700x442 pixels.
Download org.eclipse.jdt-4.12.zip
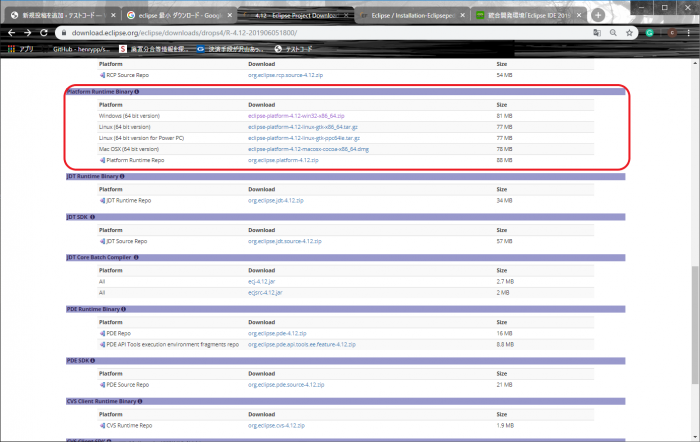(x=276, y=201)
